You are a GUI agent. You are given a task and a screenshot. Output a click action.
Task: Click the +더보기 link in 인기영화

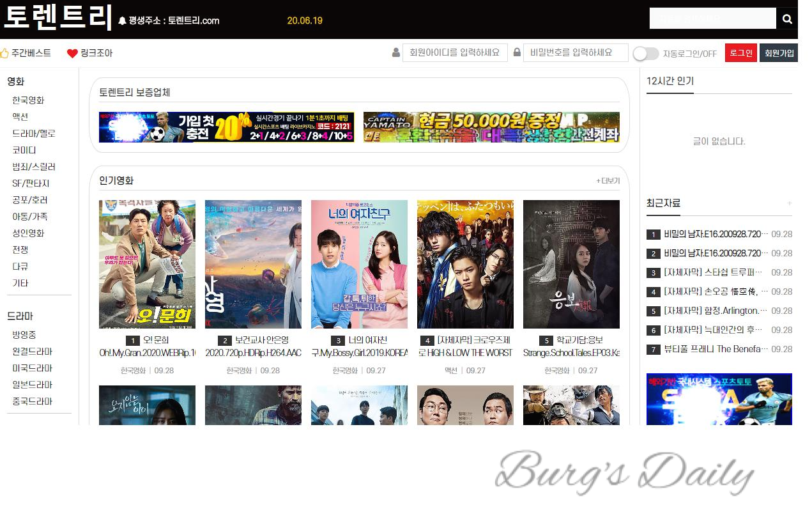pyautogui.click(x=608, y=181)
